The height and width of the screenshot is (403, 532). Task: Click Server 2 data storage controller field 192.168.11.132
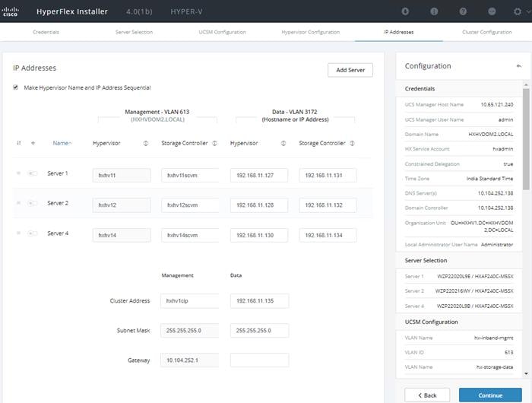pyautogui.click(x=328, y=205)
